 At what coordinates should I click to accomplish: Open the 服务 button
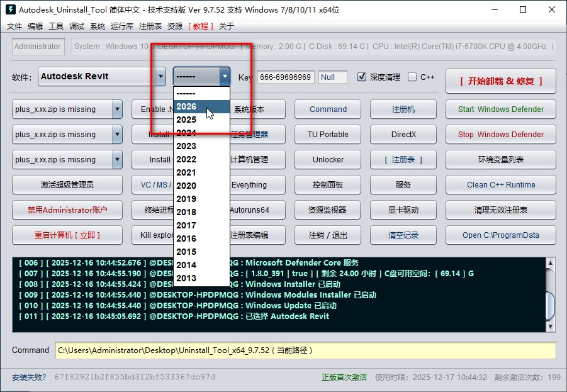403,185
